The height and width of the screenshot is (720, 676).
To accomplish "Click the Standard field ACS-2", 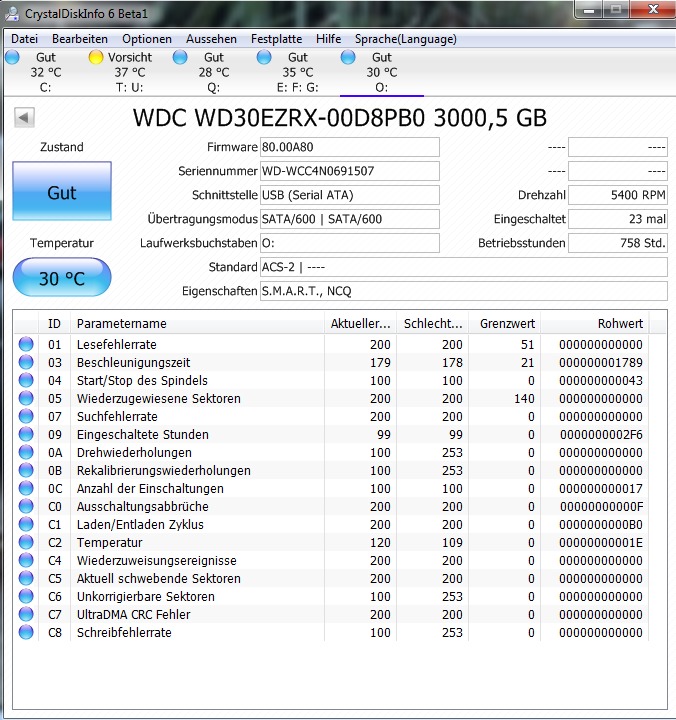I will pyautogui.click(x=463, y=267).
